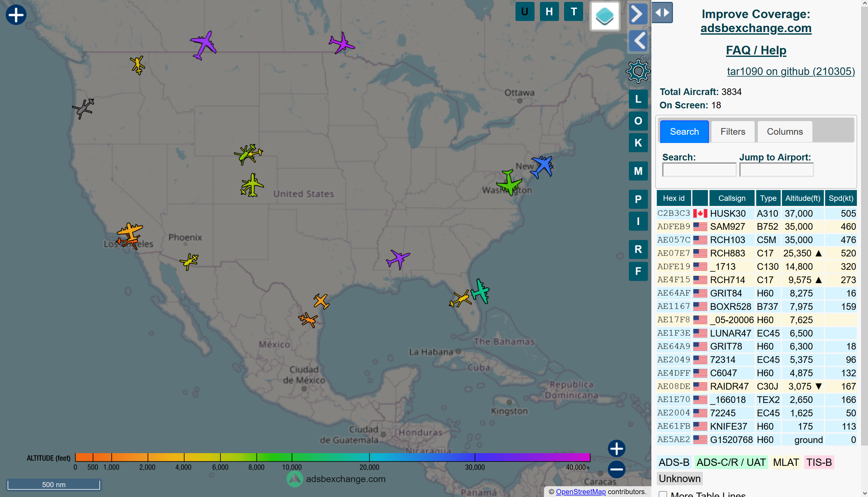868x497 pixels.
Task: Select yellow helicopter icon south of Phoenix
Action: [x=189, y=262]
